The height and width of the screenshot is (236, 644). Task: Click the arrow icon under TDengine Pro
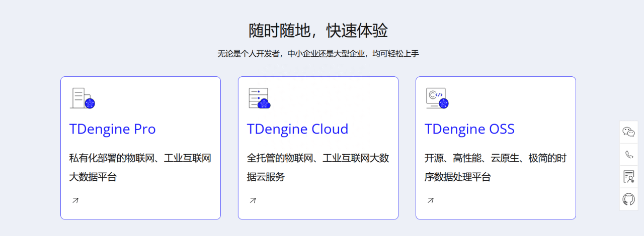[75, 200]
